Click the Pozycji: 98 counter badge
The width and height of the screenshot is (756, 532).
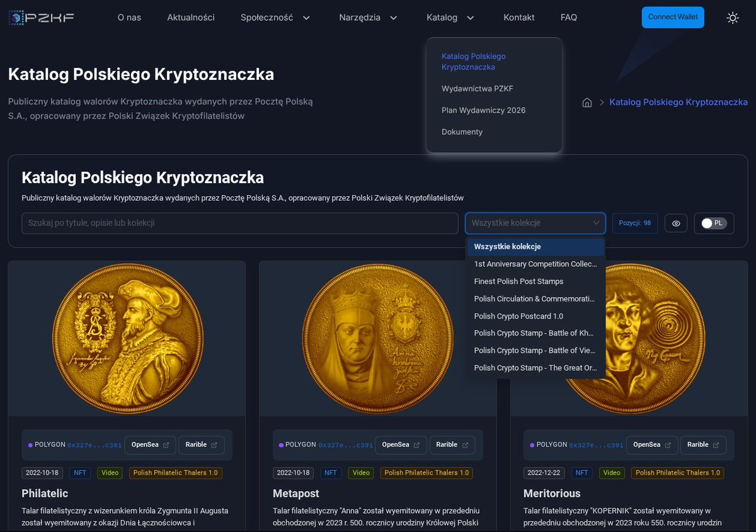[x=635, y=224]
